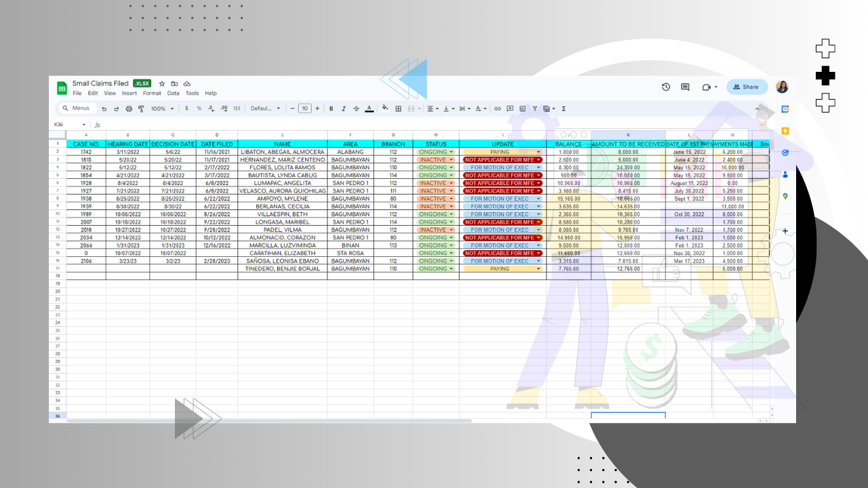Viewport: 868px width, 488px height.
Task: Create a filter
Action: tap(535, 108)
